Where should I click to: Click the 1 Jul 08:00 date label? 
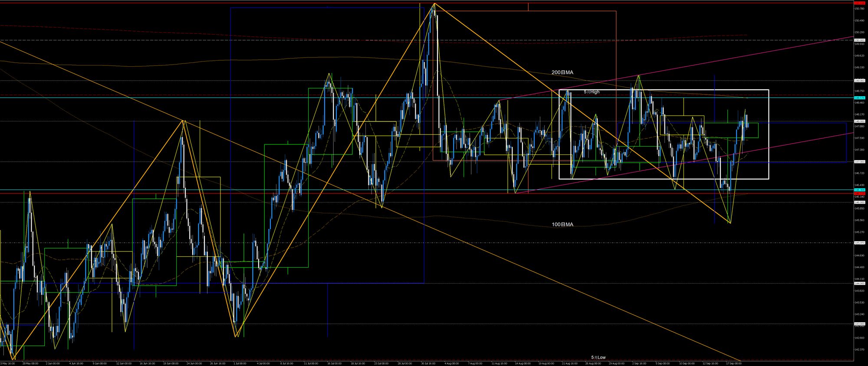[240, 363]
